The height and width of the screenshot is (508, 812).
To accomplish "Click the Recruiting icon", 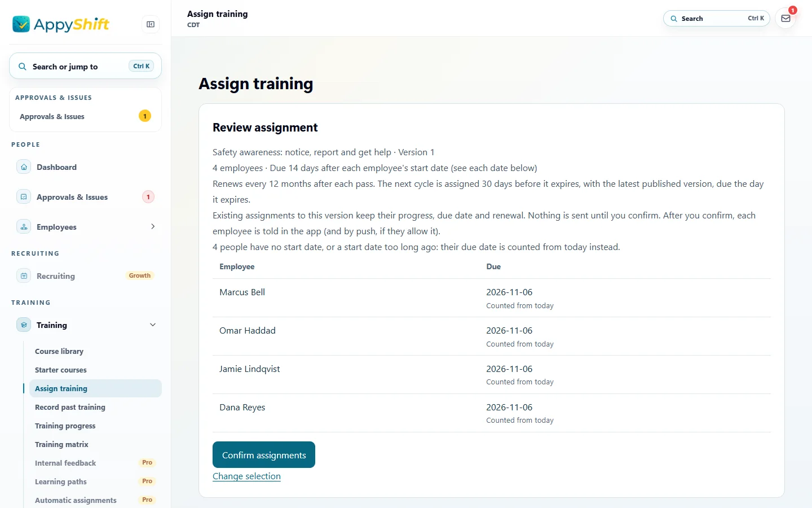I will tap(24, 276).
